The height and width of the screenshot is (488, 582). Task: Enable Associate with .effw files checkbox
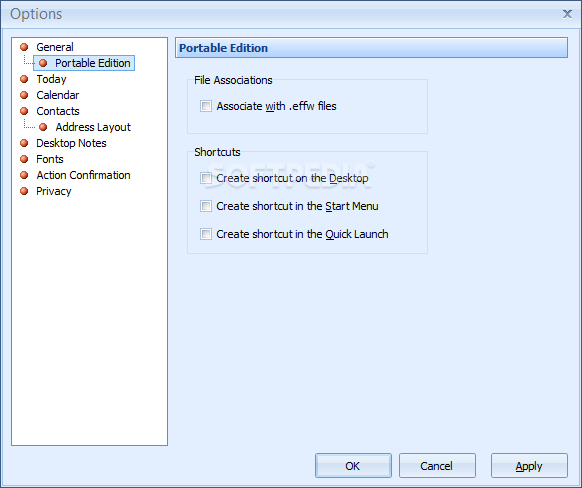206,106
